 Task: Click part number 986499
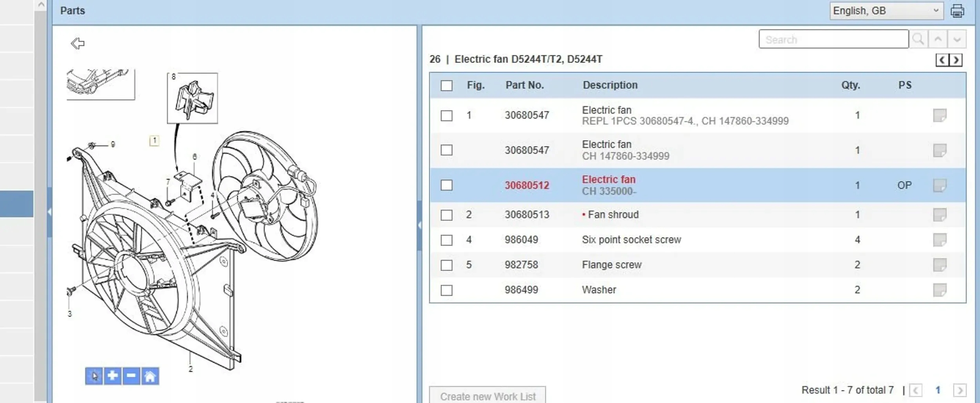pyautogui.click(x=521, y=290)
